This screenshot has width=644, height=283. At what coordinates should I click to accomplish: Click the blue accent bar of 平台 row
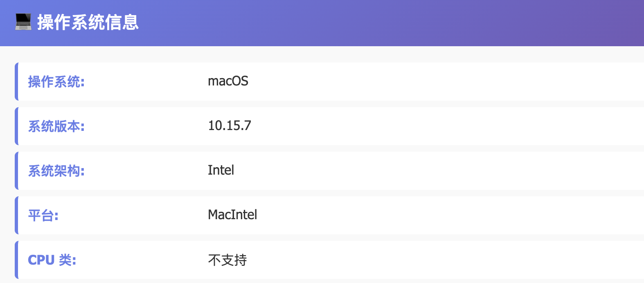(x=17, y=216)
